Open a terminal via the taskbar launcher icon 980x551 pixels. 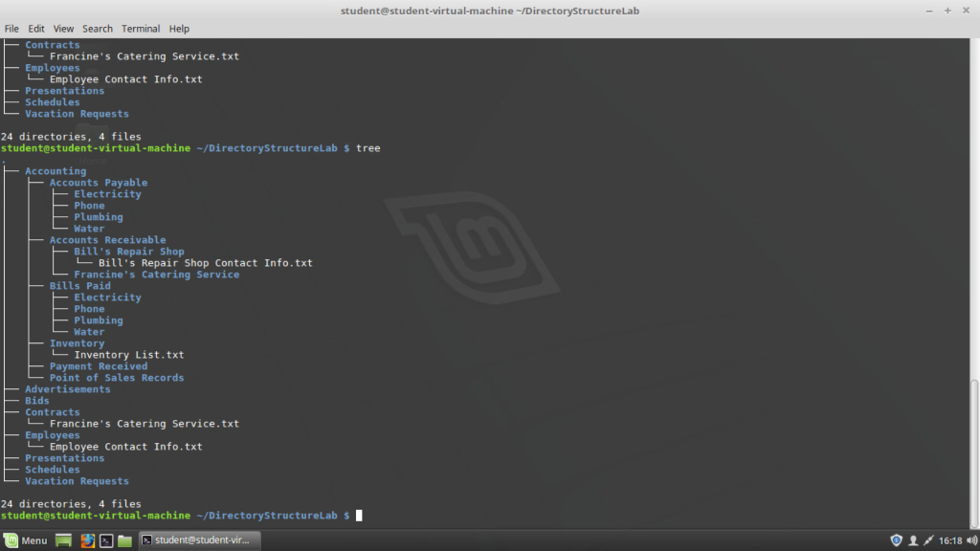(x=106, y=540)
